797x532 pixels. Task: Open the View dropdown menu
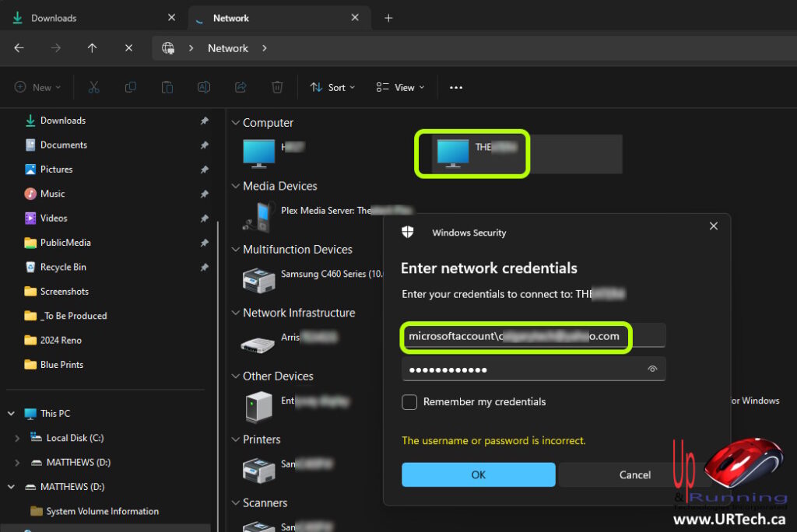tap(400, 88)
